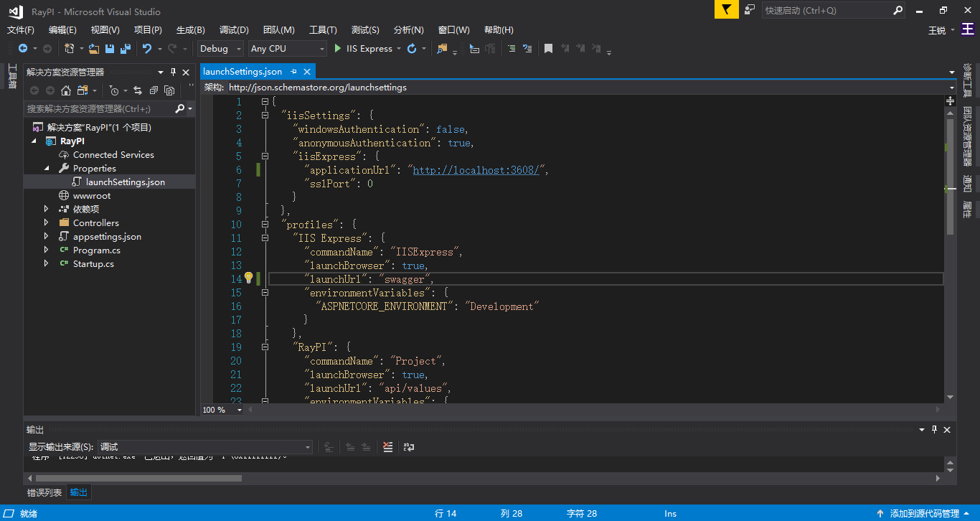
Task: Open the 调试(D) menu
Action: (x=234, y=30)
